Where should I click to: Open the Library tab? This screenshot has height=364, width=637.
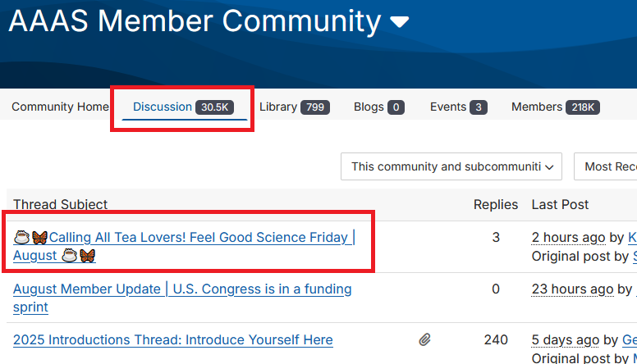[278, 107]
